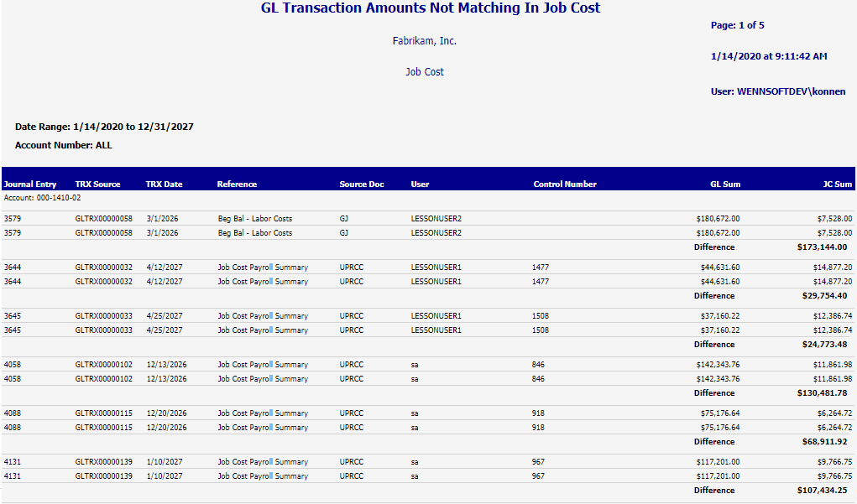Select the $107,434.25 difference amount
Viewport: 857px width, 504px height.
(822, 491)
